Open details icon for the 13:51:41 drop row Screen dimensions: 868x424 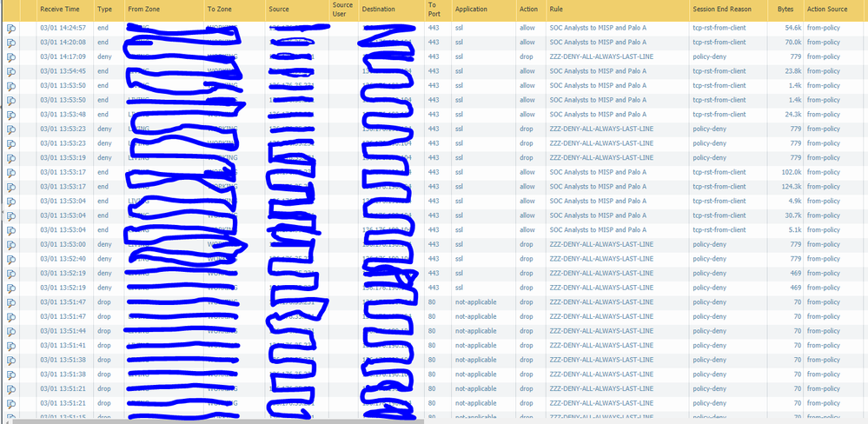tap(11, 345)
